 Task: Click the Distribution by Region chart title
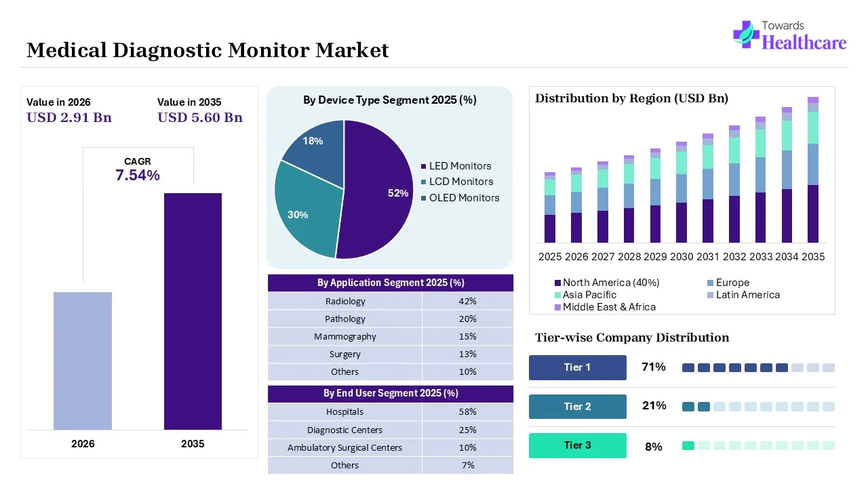632,98
